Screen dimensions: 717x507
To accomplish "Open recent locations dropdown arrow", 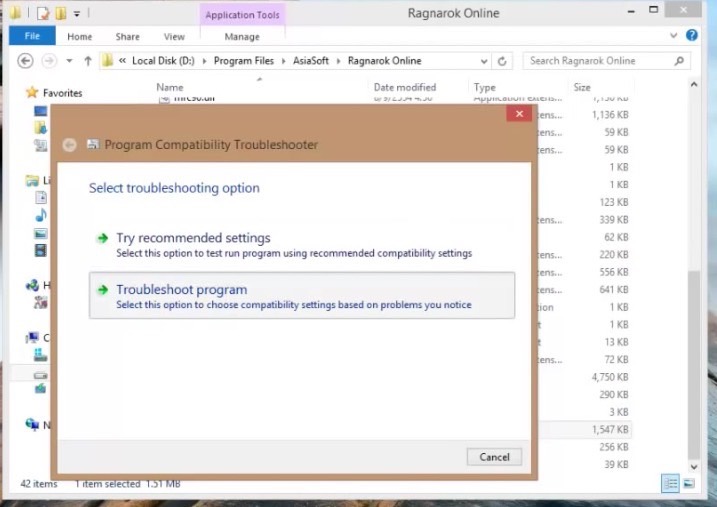I will (x=69, y=61).
